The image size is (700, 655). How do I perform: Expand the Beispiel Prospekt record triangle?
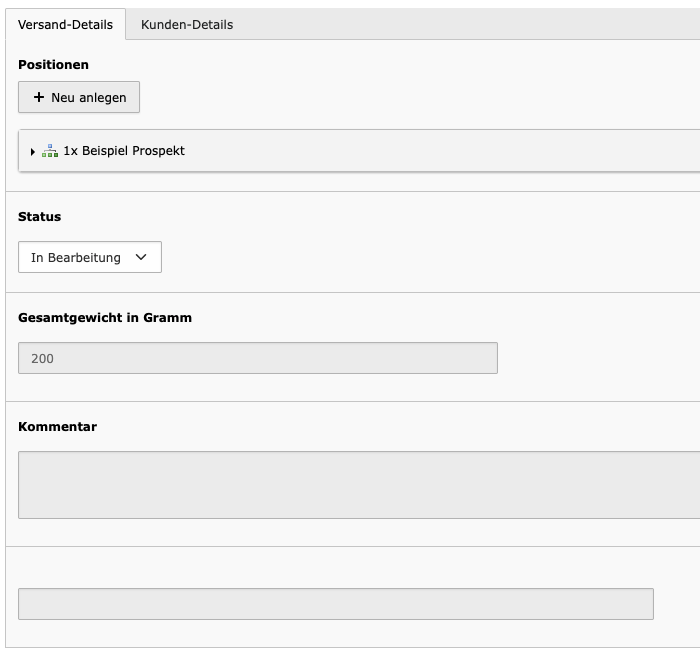(x=33, y=152)
